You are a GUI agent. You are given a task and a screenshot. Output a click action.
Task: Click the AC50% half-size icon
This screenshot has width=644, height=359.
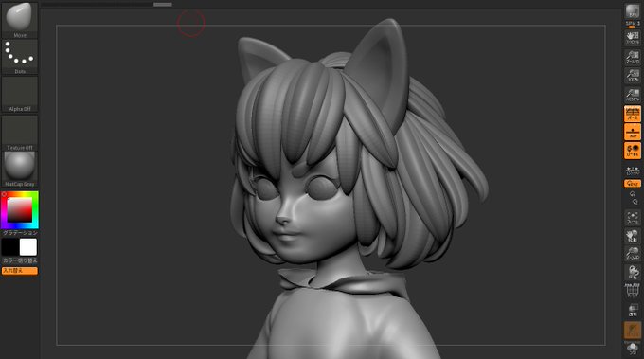pyautogui.click(x=633, y=95)
